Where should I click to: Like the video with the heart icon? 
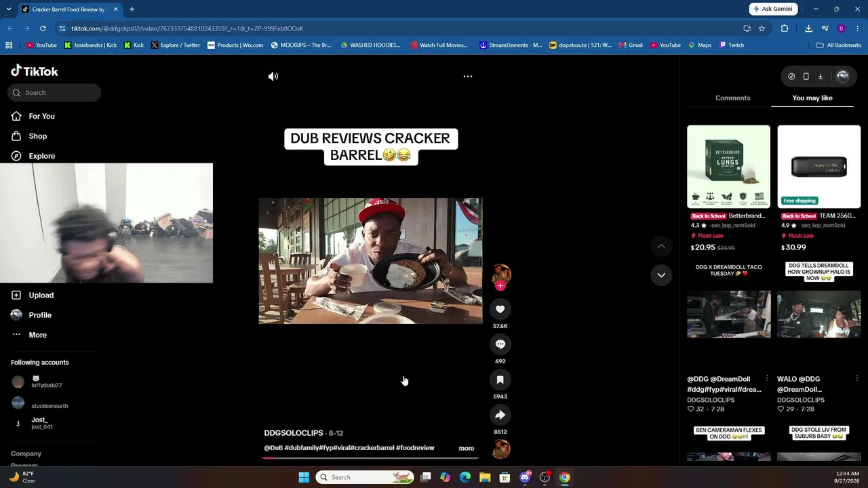500,309
